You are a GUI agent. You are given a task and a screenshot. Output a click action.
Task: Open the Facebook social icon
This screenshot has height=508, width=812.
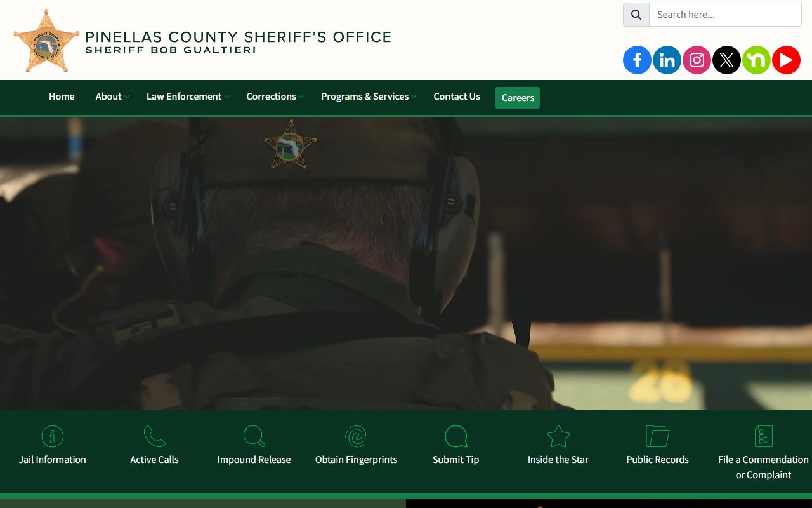[637, 60]
